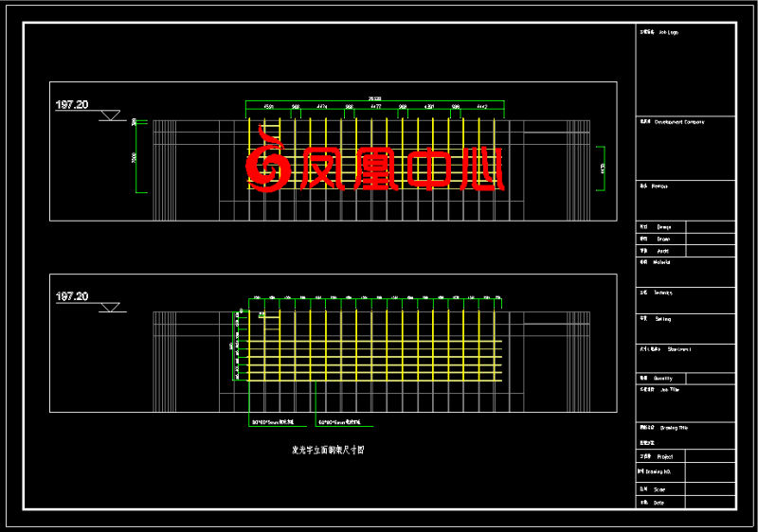Click the red phoenix flame logo
This screenshot has width=758, height=532.
pos(267,159)
